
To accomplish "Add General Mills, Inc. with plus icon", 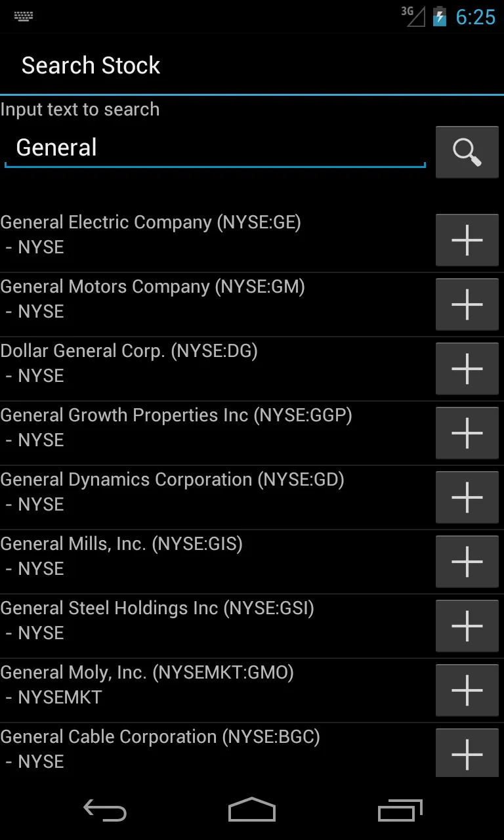I will tap(467, 562).
